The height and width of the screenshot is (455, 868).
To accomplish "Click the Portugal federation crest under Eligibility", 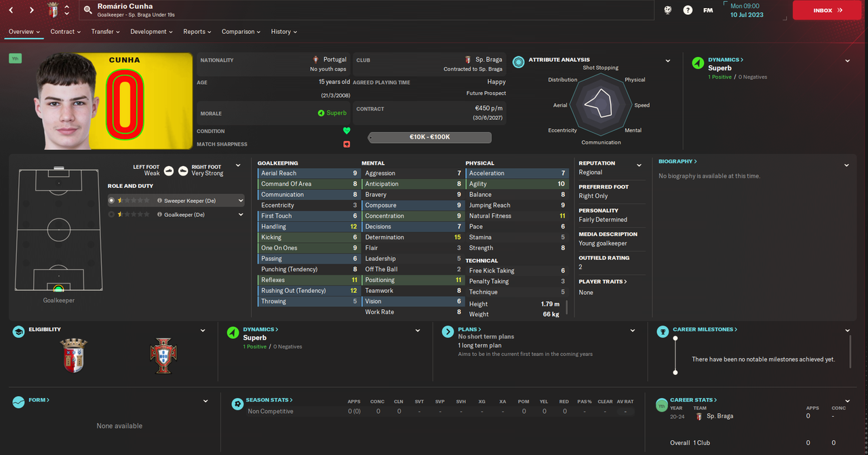I will pyautogui.click(x=163, y=355).
